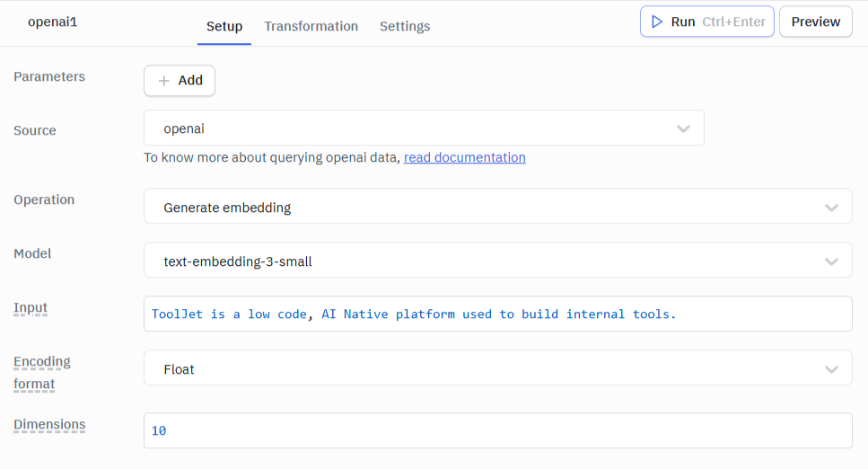Click the Preview button

click(815, 22)
